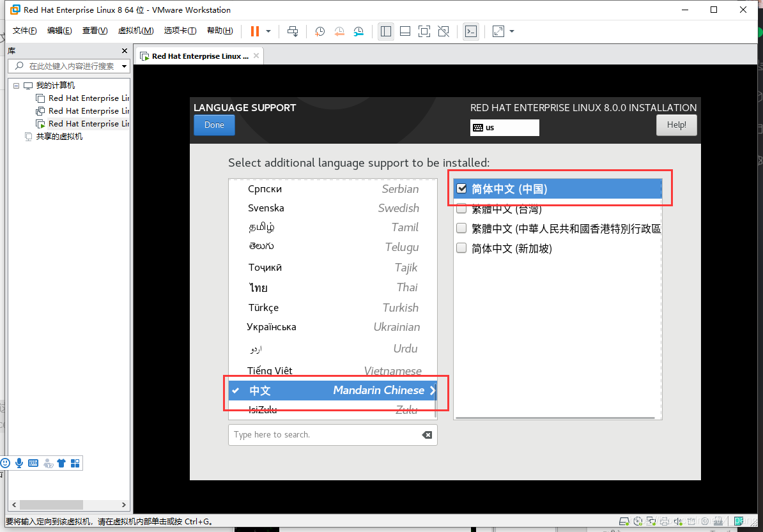The height and width of the screenshot is (532, 763).
Task: Click the IME smiley emoji icon
Action: tap(5, 463)
